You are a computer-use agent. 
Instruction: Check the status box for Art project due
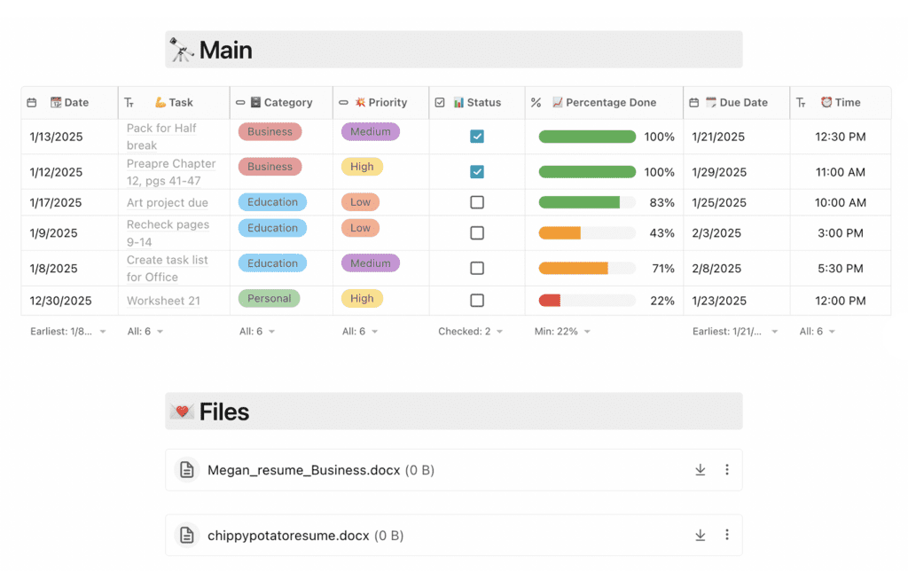pos(477,202)
